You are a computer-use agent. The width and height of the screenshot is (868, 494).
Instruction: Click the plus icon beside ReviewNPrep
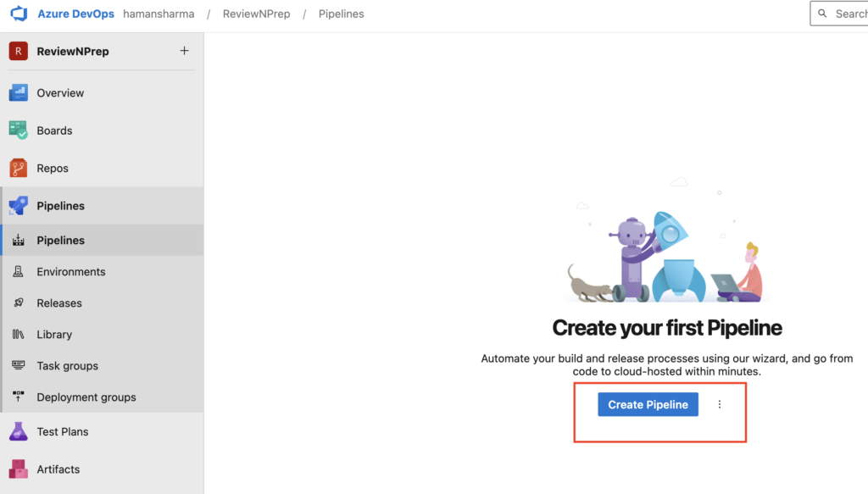click(x=184, y=51)
